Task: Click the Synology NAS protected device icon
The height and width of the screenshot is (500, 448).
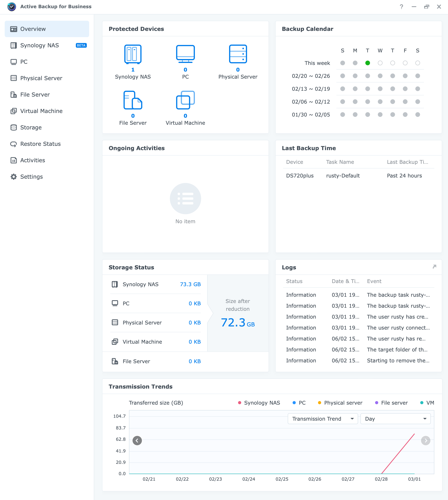Action: click(x=133, y=54)
